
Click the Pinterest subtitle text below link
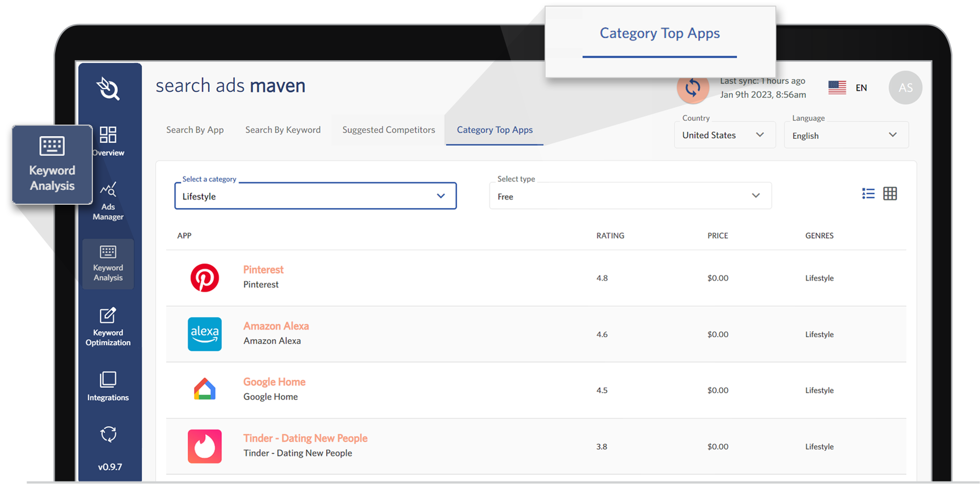pyautogui.click(x=261, y=284)
